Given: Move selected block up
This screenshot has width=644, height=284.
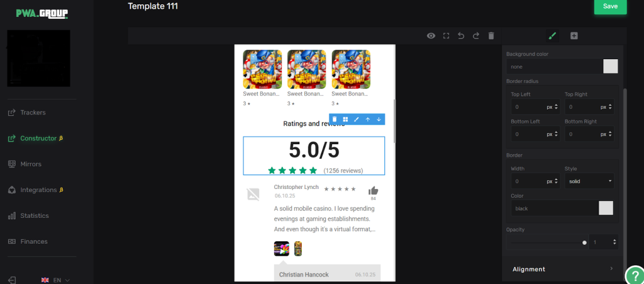Looking at the screenshot, I should pyautogui.click(x=368, y=119).
